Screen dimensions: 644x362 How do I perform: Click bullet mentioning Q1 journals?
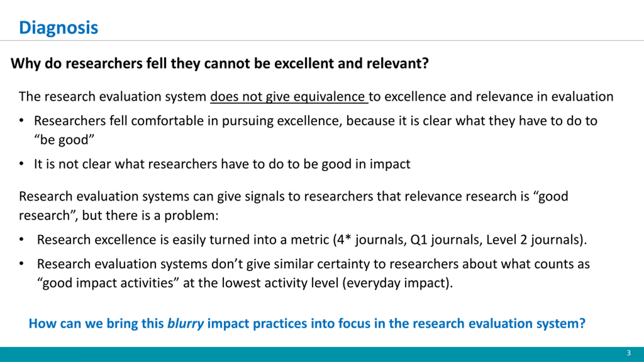click(x=312, y=240)
